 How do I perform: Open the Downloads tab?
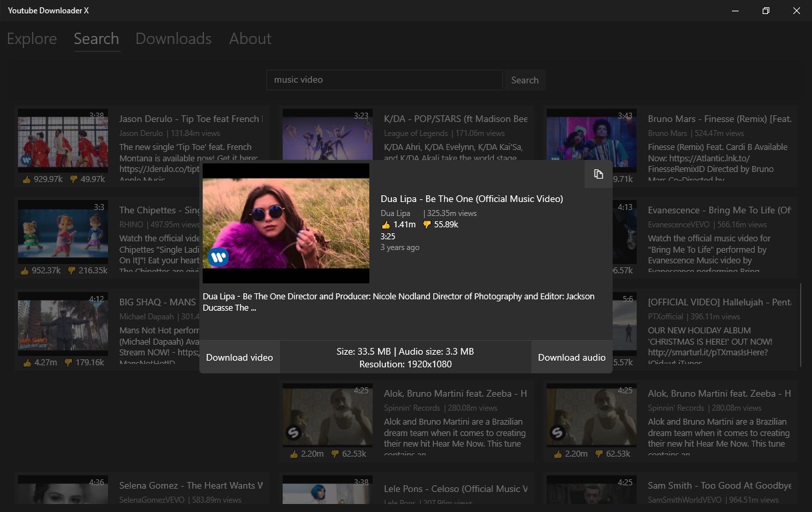click(173, 39)
